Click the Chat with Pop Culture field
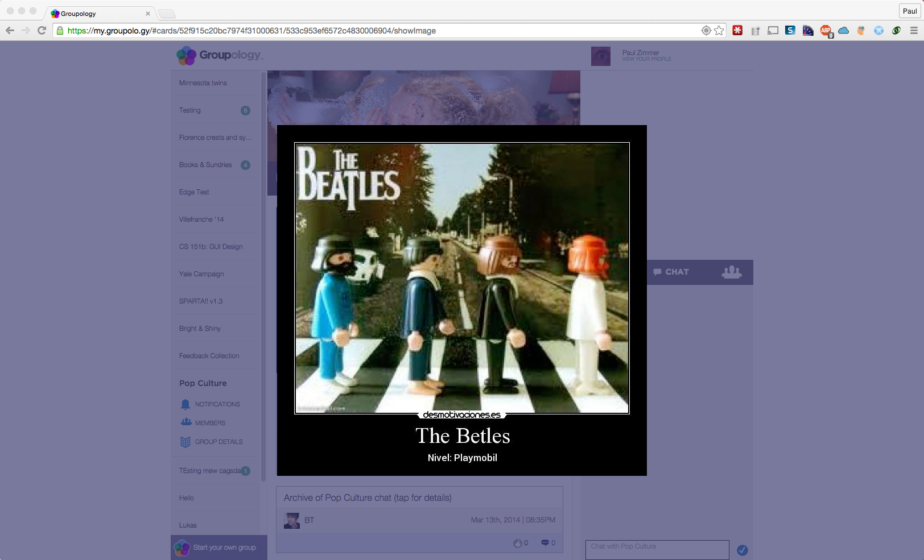This screenshot has width=924, height=560. click(x=657, y=549)
